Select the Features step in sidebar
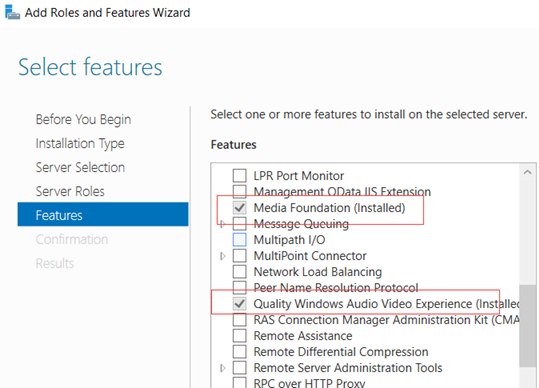The width and height of the screenshot is (539, 388). (x=103, y=214)
